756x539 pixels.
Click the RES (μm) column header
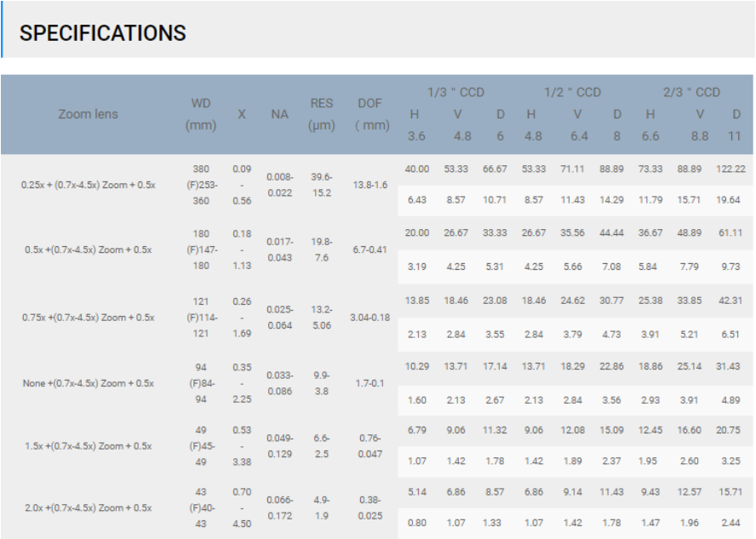(x=321, y=114)
